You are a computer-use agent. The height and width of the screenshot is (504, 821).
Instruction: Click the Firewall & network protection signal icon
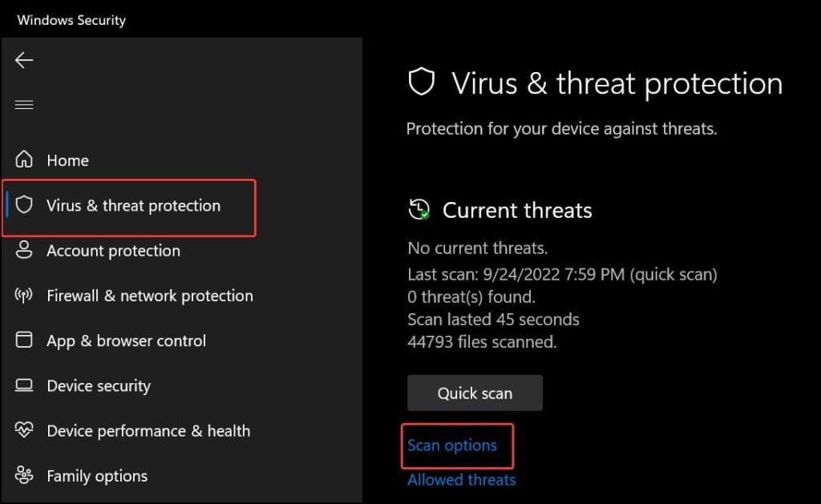22,295
